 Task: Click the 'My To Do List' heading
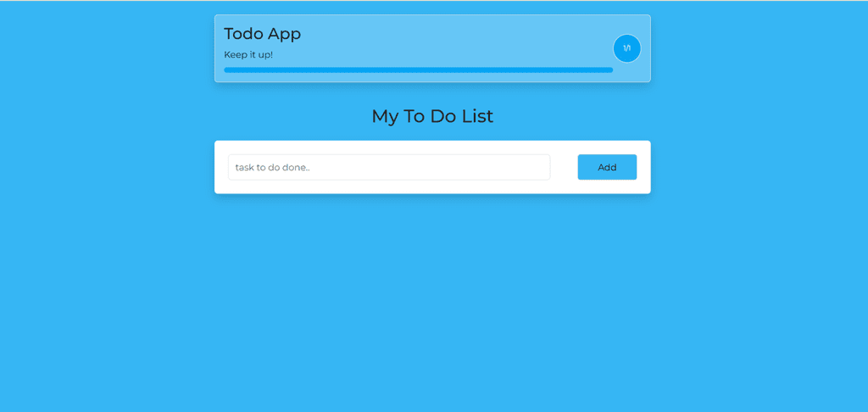click(432, 116)
